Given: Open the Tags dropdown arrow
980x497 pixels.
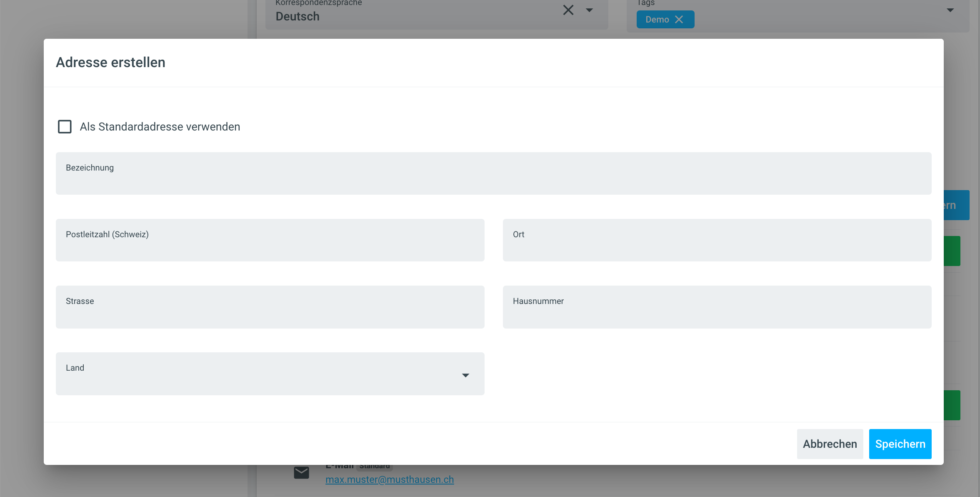Looking at the screenshot, I should point(950,10).
